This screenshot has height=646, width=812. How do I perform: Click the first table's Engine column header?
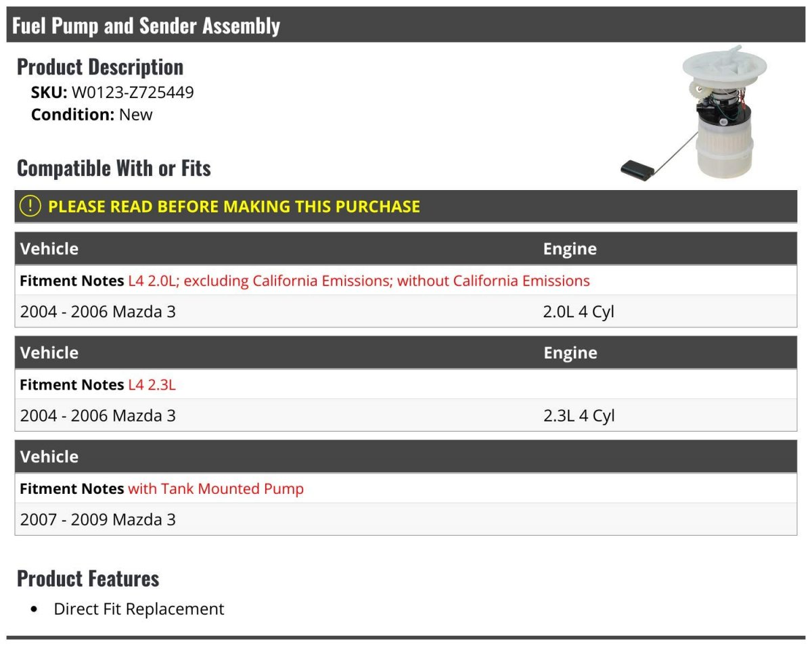pyautogui.click(x=570, y=249)
